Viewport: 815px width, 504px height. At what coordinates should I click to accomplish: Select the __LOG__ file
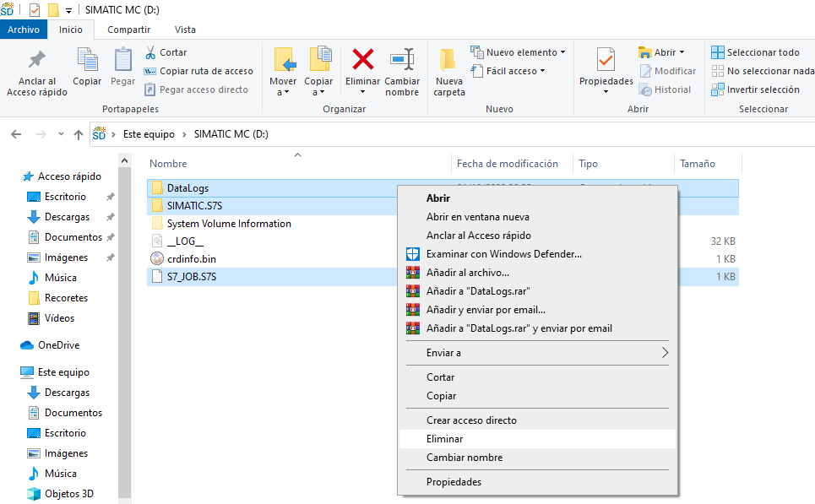pyautogui.click(x=185, y=241)
